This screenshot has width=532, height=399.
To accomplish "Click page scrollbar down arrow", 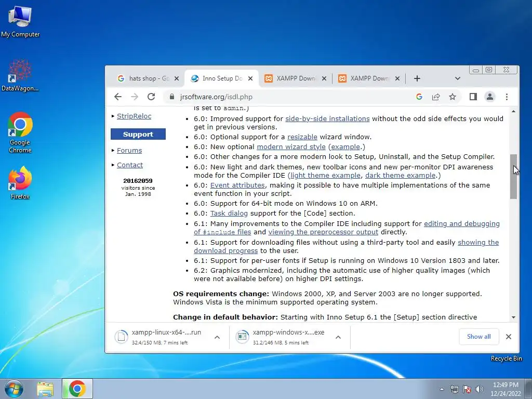I will tap(513, 317).
